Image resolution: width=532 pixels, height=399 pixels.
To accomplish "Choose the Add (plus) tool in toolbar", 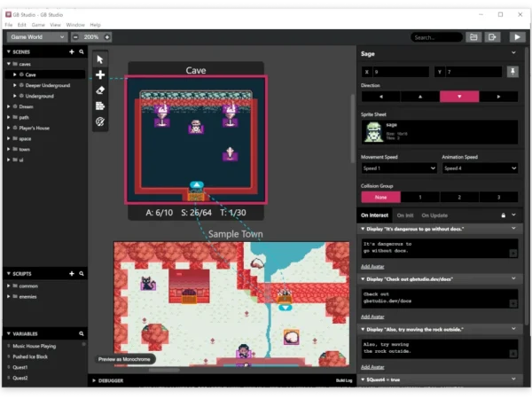I will (x=100, y=74).
